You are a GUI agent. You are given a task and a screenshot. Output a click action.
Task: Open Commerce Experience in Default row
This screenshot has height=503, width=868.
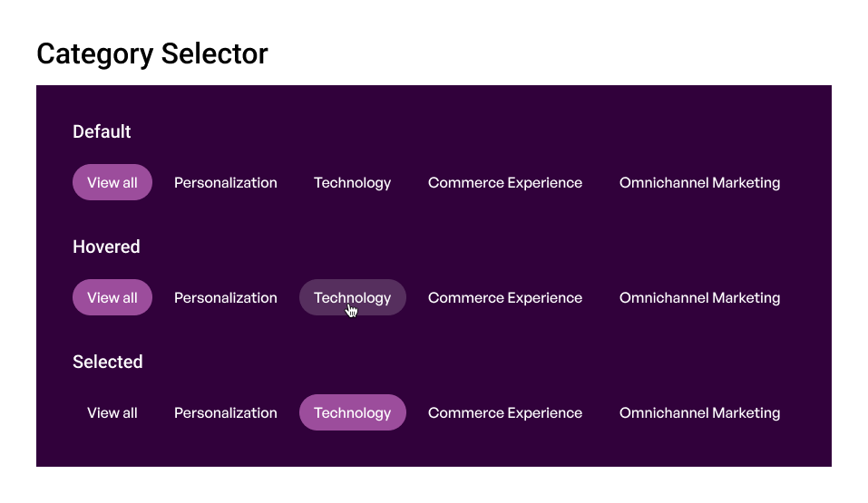(x=505, y=182)
